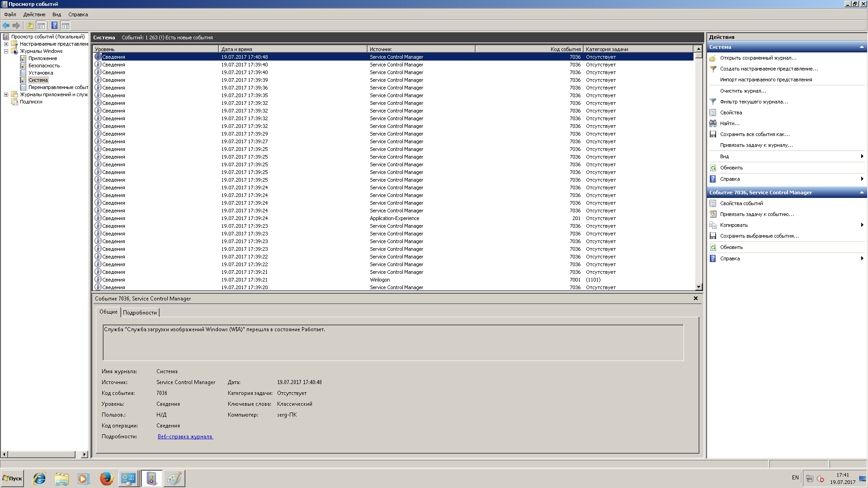This screenshot has height=488, width=868.
Task: Click Привязать задачу к журналу… action
Action: point(756,145)
